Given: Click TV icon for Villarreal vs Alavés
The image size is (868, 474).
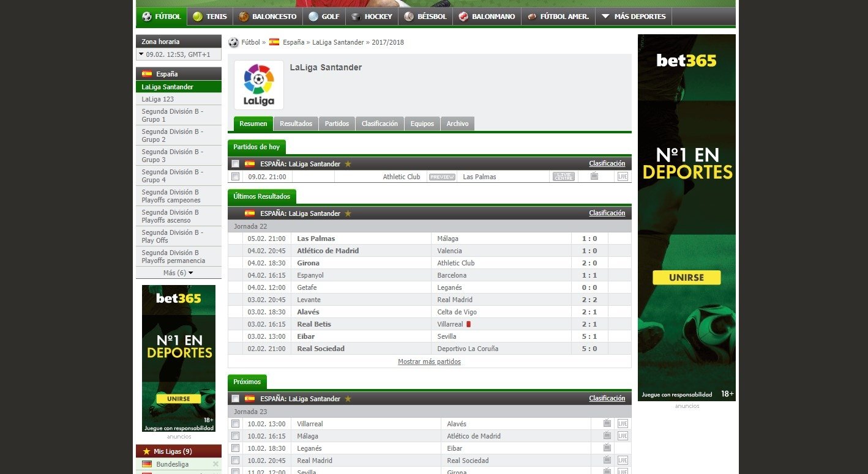Looking at the screenshot, I should coord(607,424).
